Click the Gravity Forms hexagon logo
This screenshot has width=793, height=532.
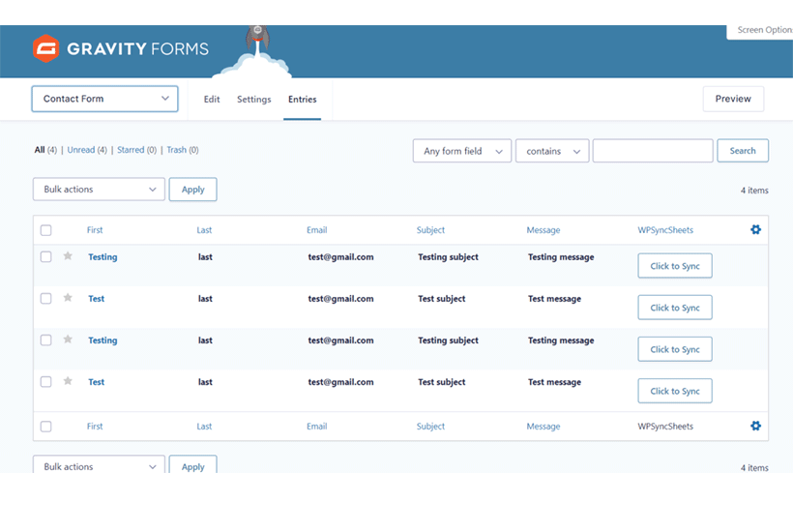coord(46,48)
